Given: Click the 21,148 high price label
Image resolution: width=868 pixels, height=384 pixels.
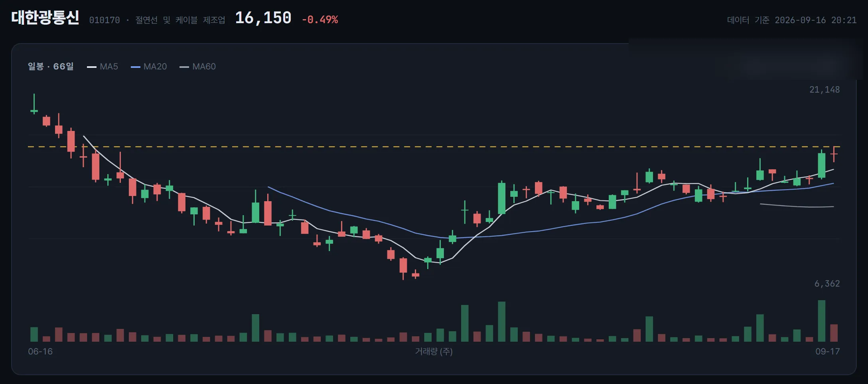Looking at the screenshot, I should pos(825,90).
